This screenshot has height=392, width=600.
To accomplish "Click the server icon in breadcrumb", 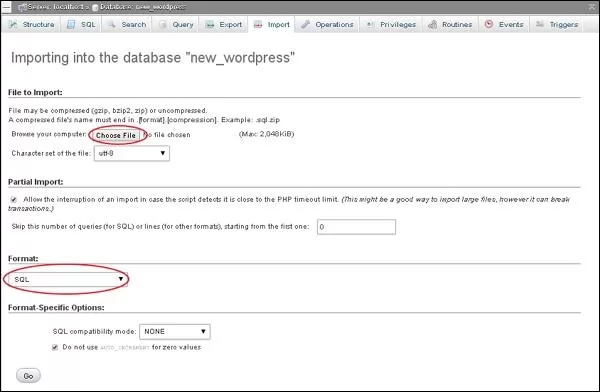I will click(22, 7).
